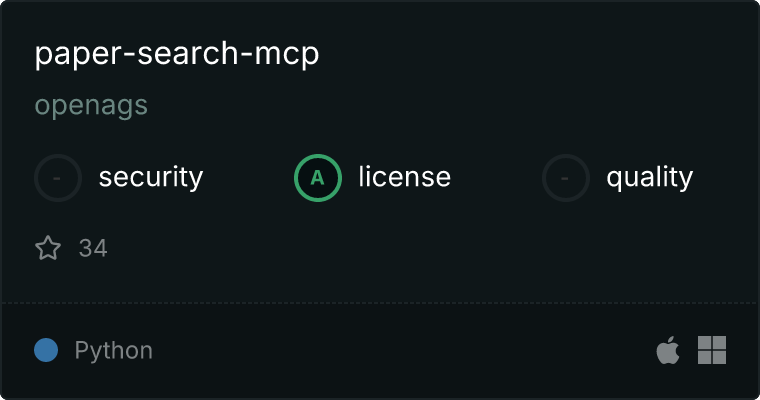Select the quality label text
The image size is (760, 400).
point(650,177)
